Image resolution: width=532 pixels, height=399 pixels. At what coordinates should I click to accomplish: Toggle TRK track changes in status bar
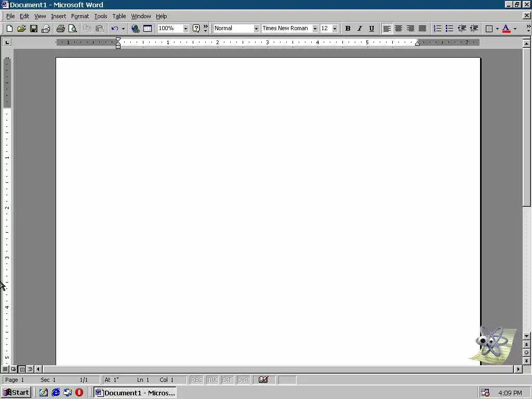click(x=212, y=380)
